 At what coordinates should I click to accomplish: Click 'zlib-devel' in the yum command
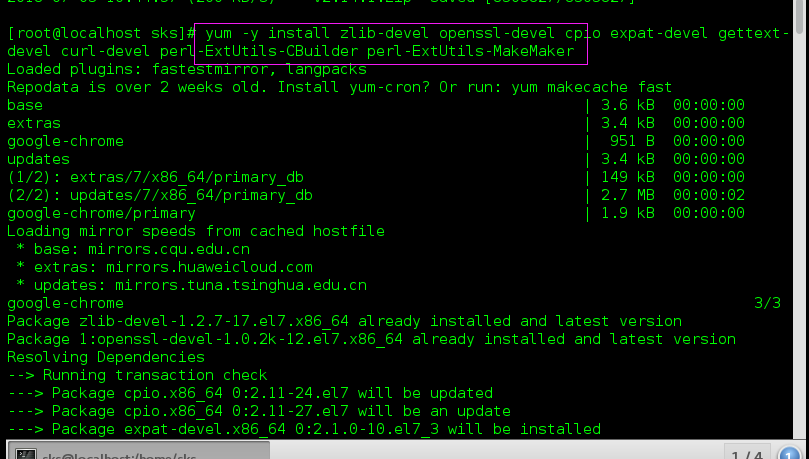click(384, 33)
